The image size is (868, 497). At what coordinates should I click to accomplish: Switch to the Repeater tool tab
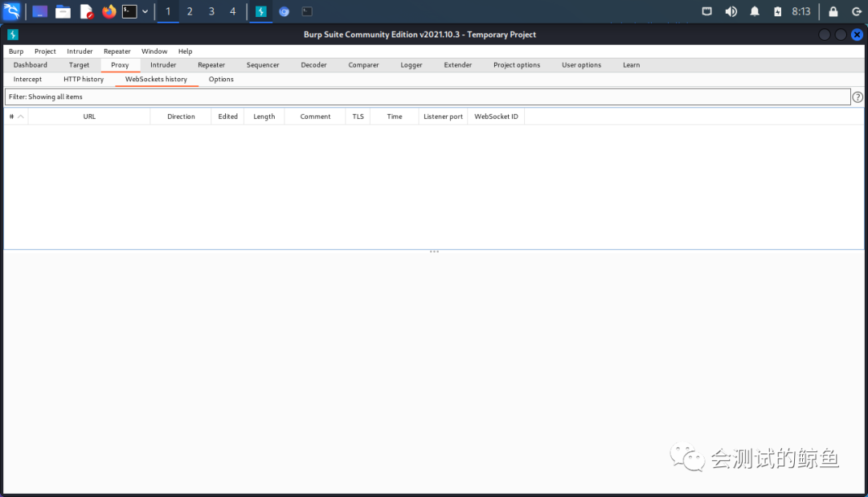tap(211, 65)
